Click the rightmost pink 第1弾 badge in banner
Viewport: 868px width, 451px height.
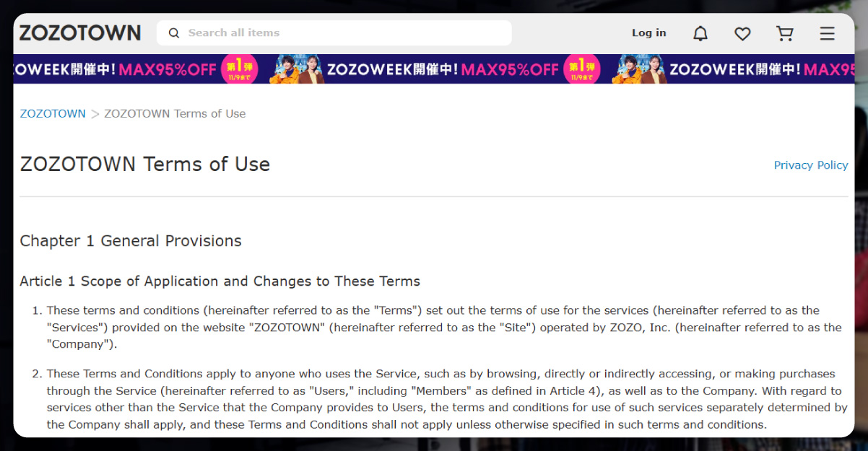coord(581,69)
